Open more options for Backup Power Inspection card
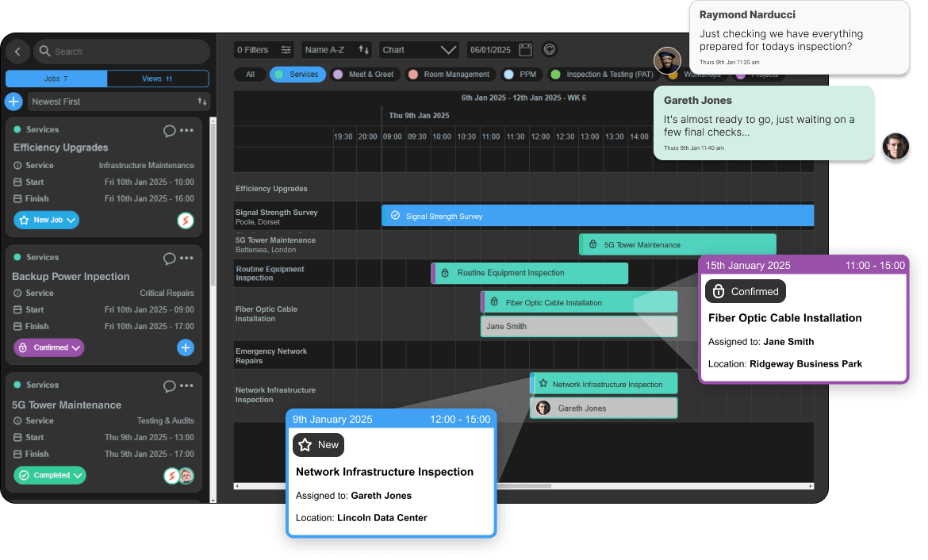 [x=186, y=259]
